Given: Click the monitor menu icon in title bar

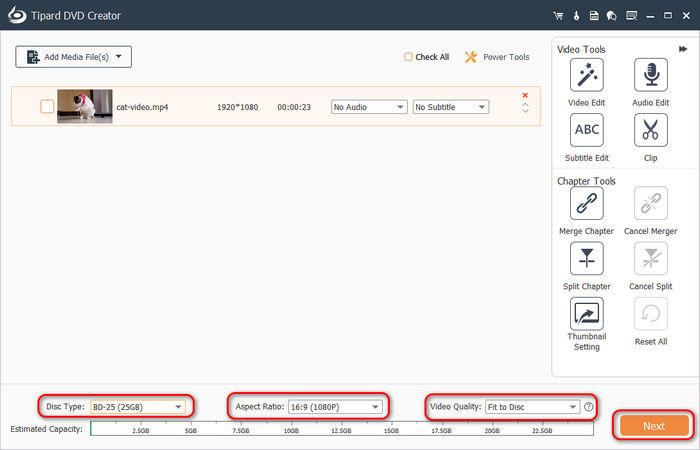Looking at the screenshot, I should click(631, 16).
